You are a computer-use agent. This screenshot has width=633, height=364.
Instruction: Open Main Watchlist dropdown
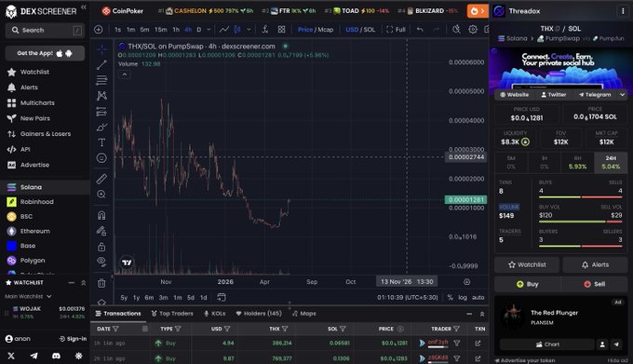point(28,296)
